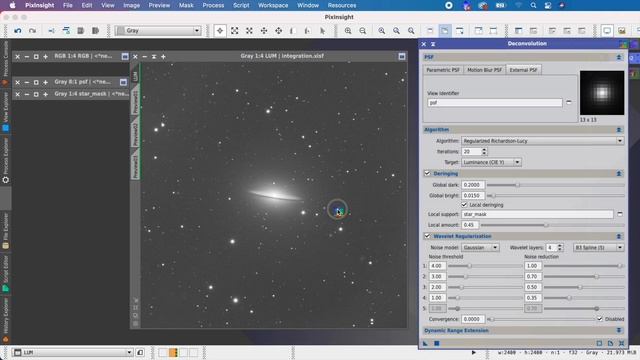Select the Preview02 vertical tab

[x=135, y=133]
